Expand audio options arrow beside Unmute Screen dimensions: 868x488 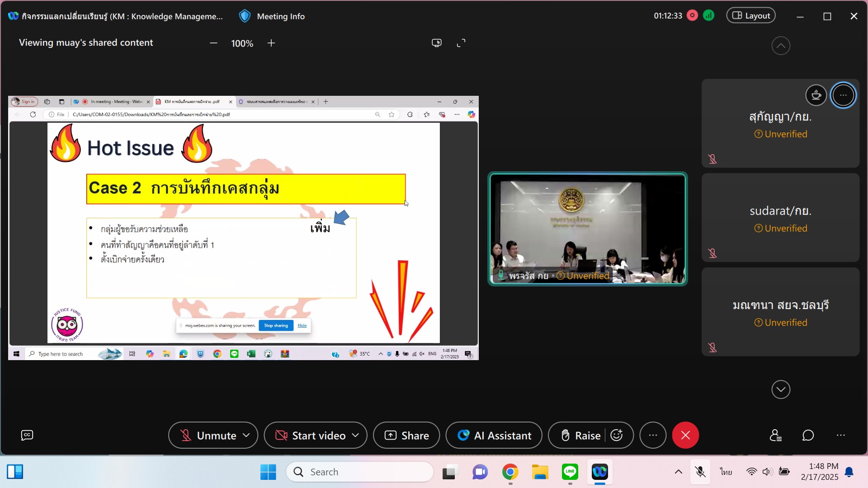tap(246, 435)
